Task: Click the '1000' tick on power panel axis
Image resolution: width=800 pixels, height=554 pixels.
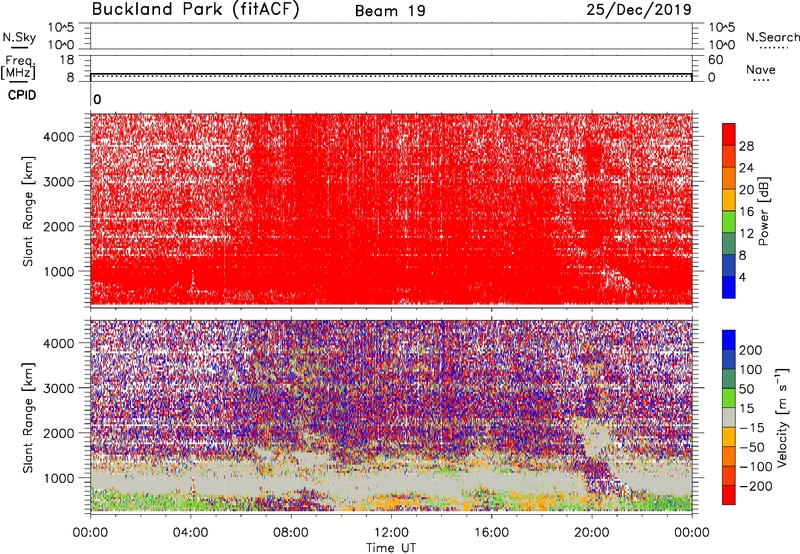Action: [x=59, y=271]
